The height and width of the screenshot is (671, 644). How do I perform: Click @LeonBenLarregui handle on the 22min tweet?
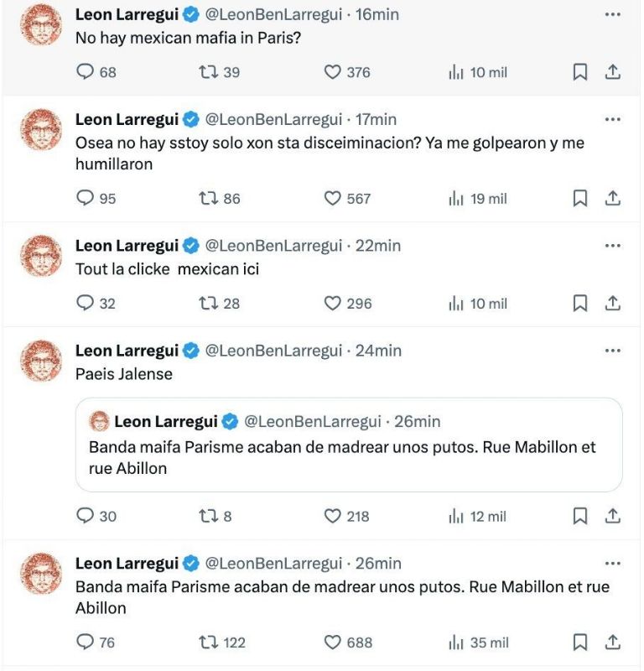(273, 246)
